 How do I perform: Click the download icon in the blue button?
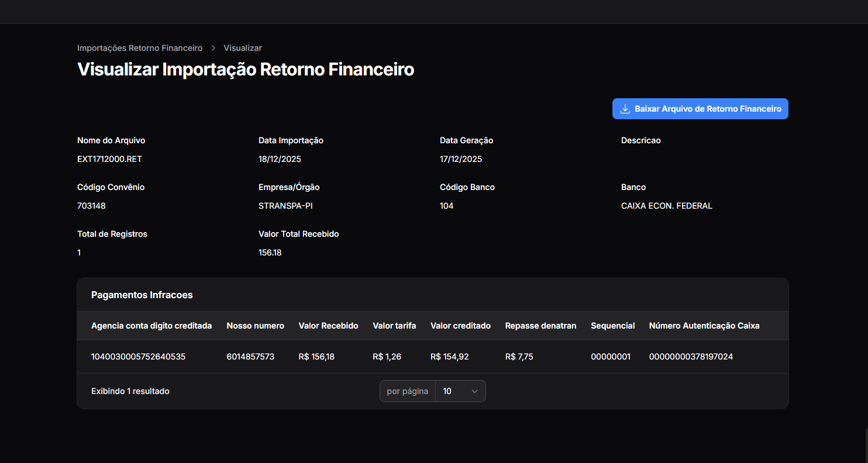coord(625,109)
